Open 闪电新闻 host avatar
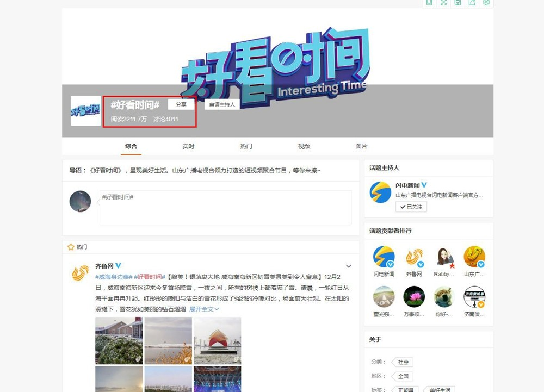 pos(380,192)
